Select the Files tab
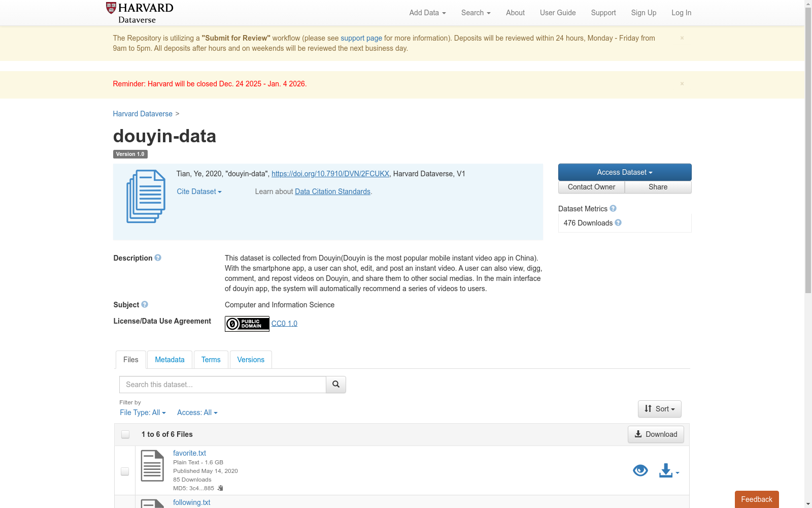The width and height of the screenshot is (812, 508). pyautogui.click(x=131, y=360)
